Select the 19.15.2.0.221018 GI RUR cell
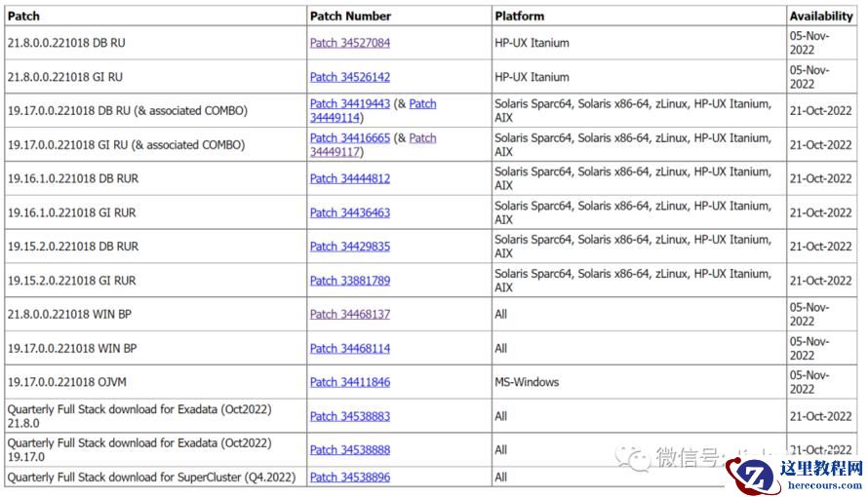The image size is (868, 497). tap(155, 281)
